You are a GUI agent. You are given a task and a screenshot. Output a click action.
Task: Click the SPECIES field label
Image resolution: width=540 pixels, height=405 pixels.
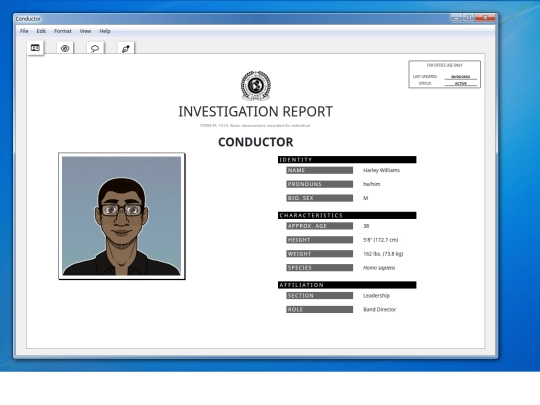click(320, 268)
